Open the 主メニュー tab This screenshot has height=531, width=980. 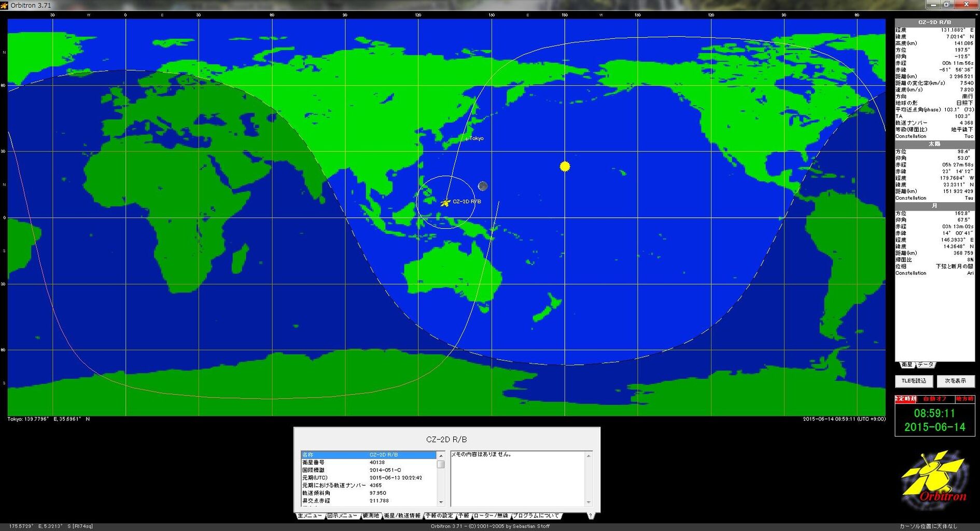[310, 516]
